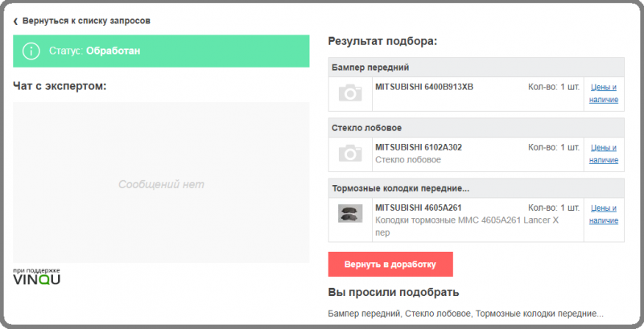The height and width of the screenshot is (329, 644).
Task: Click the 'Статус: Обработан' banner text
Action: coord(95,51)
